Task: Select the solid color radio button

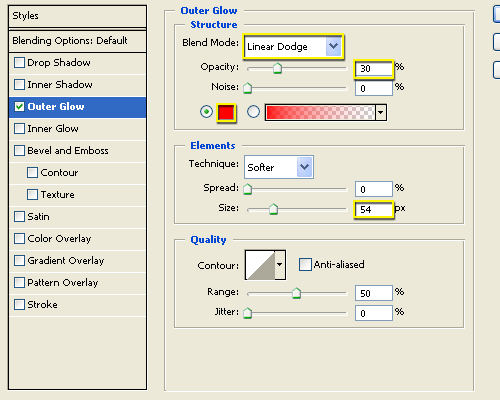Action: [x=206, y=112]
